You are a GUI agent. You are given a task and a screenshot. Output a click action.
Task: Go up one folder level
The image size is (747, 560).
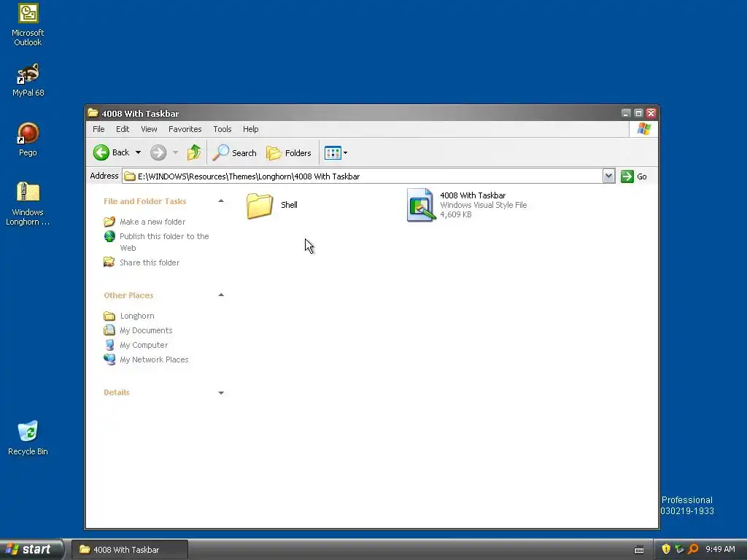pos(194,152)
